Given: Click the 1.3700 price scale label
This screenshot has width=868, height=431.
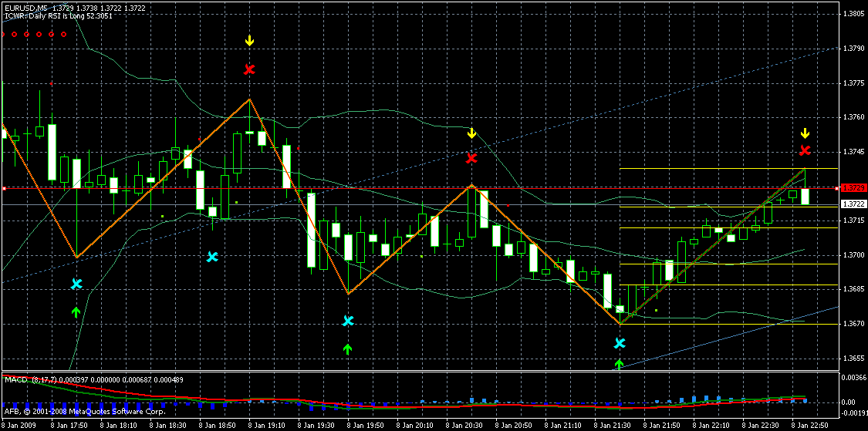Looking at the screenshot, I should tap(853, 255).
